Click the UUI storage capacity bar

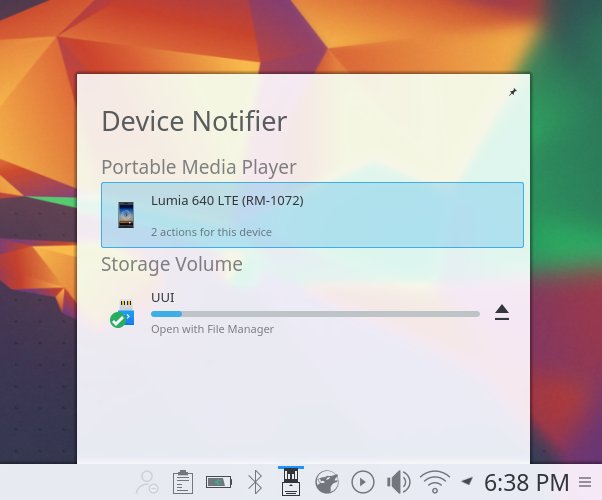click(x=315, y=314)
